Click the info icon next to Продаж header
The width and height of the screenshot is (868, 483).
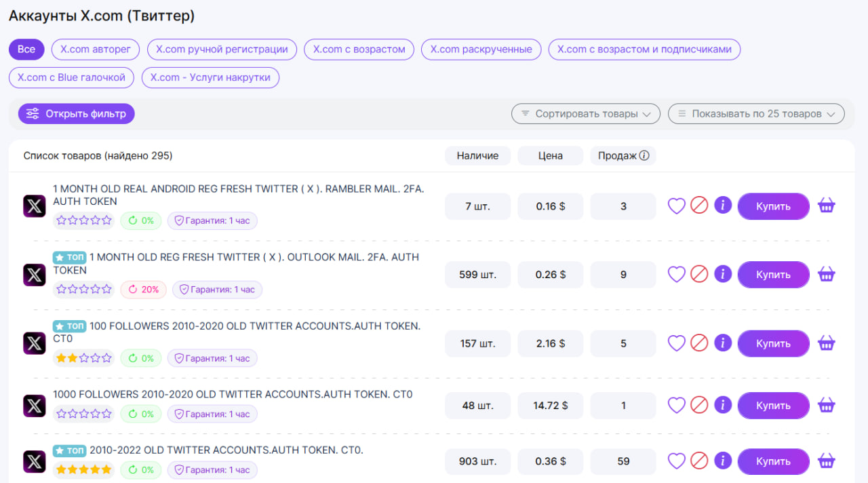coord(644,155)
